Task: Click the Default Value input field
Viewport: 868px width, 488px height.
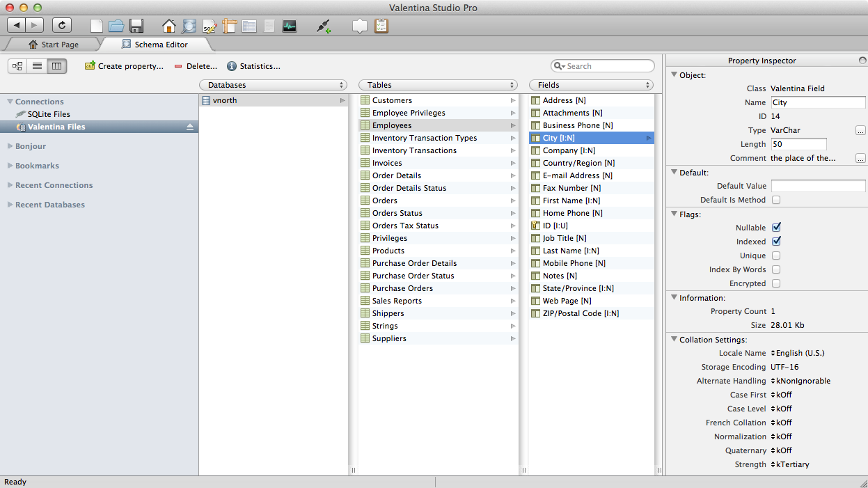Action: (x=818, y=186)
